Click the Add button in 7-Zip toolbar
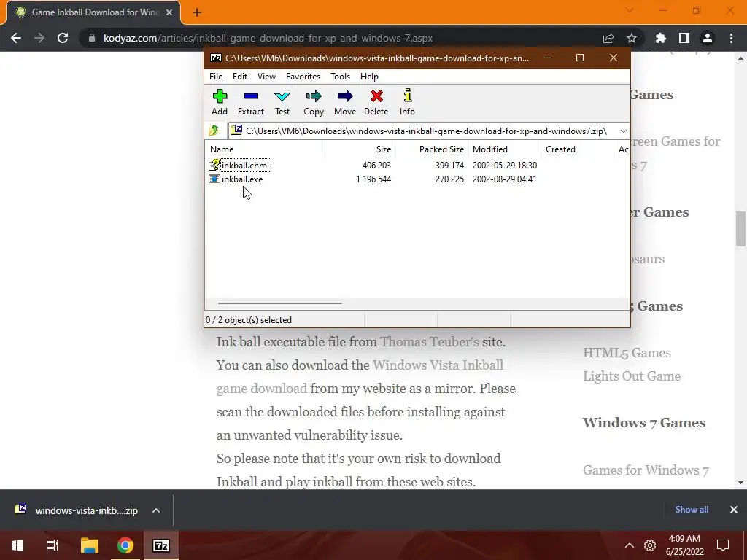This screenshot has width=747, height=560. (219, 102)
